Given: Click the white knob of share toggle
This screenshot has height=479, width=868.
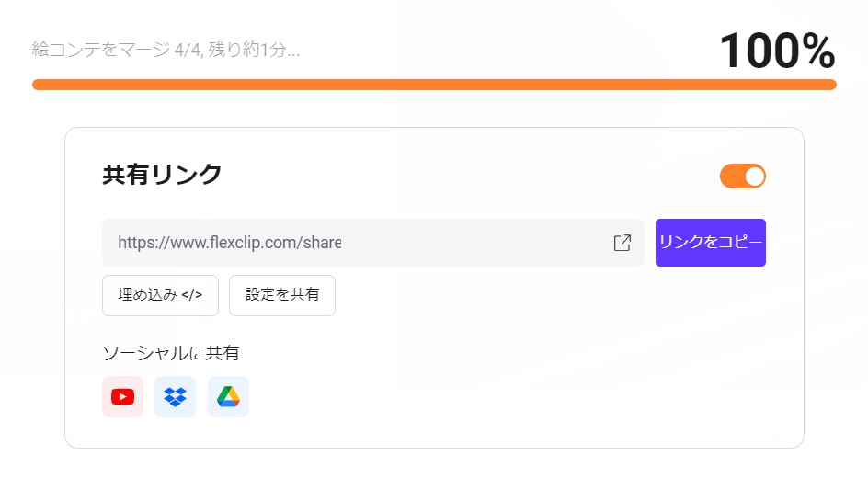Looking at the screenshot, I should [754, 177].
